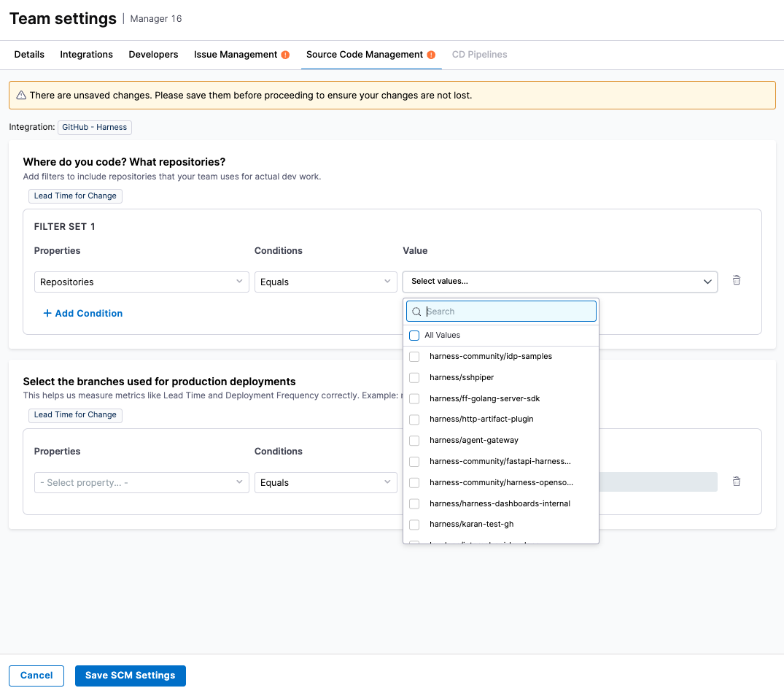This screenshot has height=696, width=784.
Task: Click the magnifier icon in the search box
Action: coord(417,312)
